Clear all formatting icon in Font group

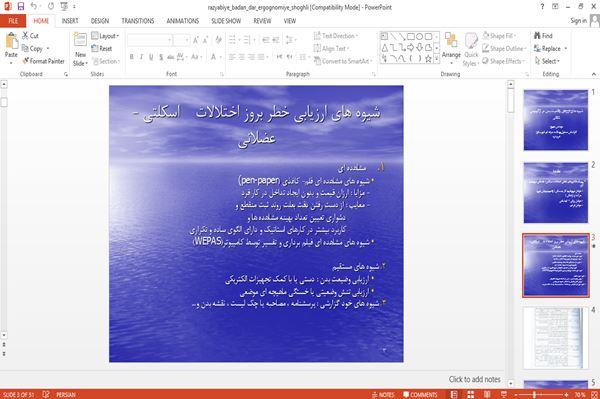(218, 40)
